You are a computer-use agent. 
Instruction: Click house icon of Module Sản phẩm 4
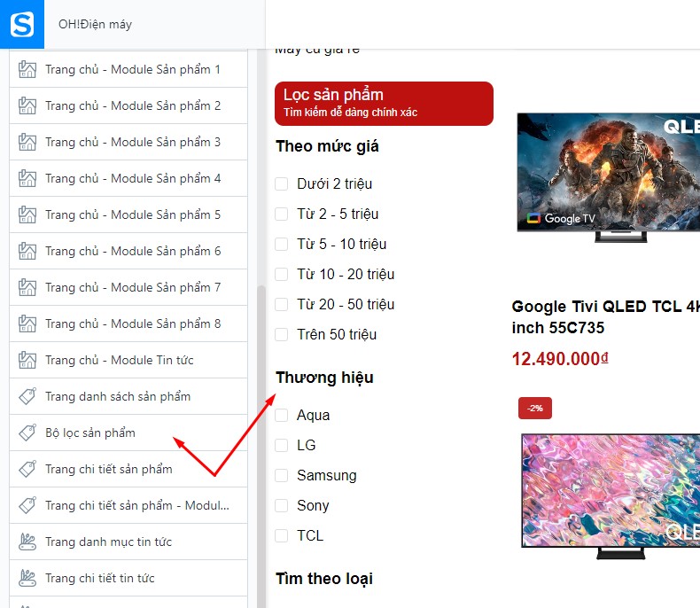coord(27,178)
